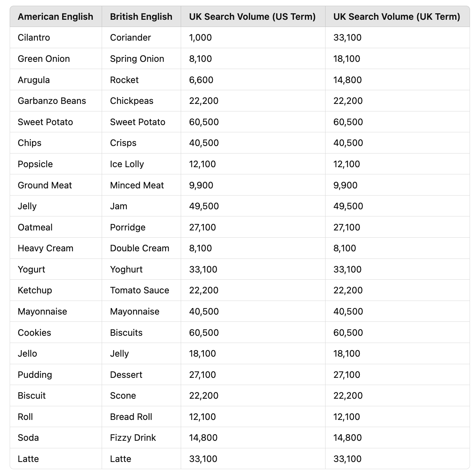
Task: Click UK Search Volume (US Term) header
Action: 252,17
